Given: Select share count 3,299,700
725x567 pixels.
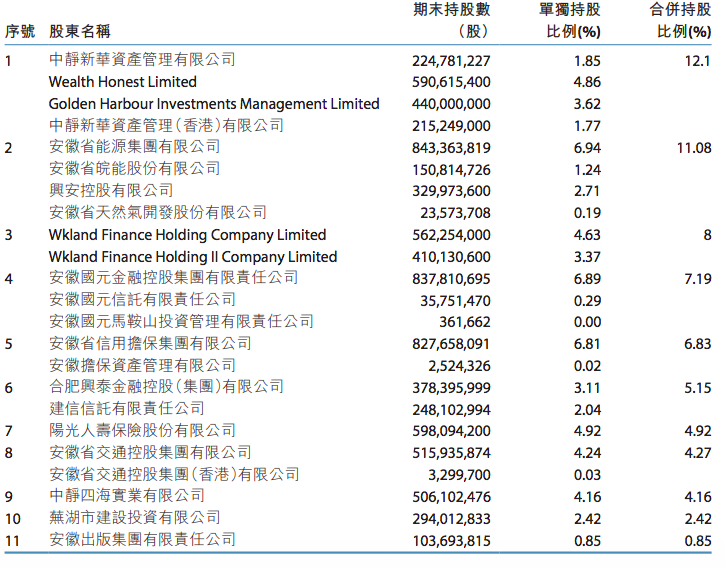Looking at the screenshot, I should tap(459, 475).
